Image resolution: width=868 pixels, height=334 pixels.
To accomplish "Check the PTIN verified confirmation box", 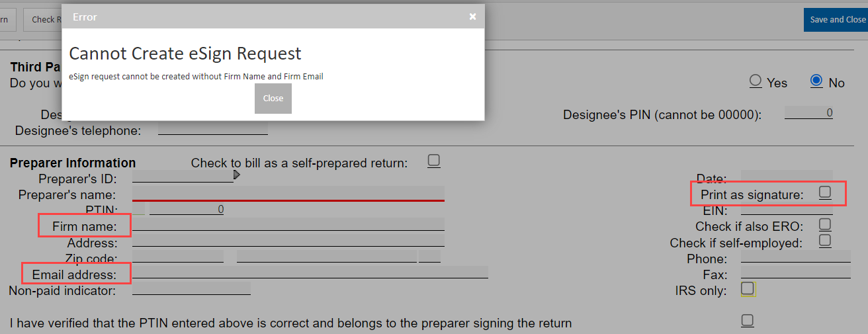I will pos(748,321).
